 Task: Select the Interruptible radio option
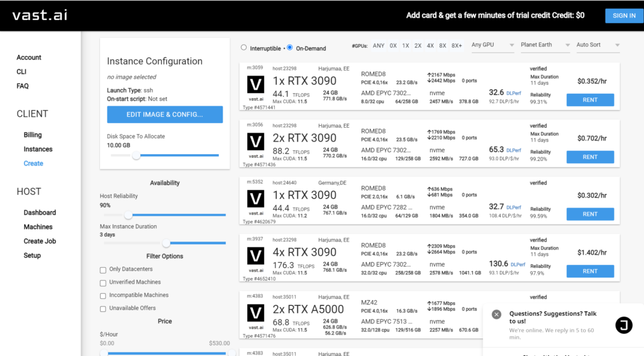tap(244, 48)
